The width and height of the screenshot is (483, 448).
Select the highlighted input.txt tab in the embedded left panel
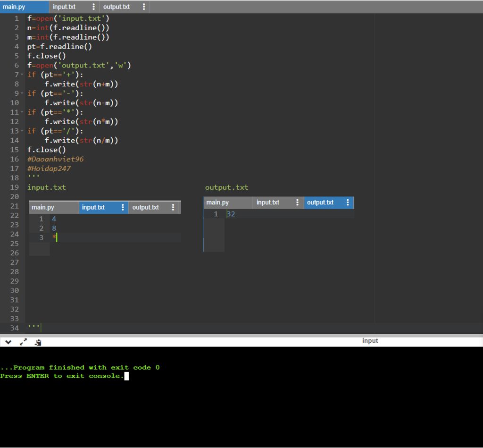(103, 208)
